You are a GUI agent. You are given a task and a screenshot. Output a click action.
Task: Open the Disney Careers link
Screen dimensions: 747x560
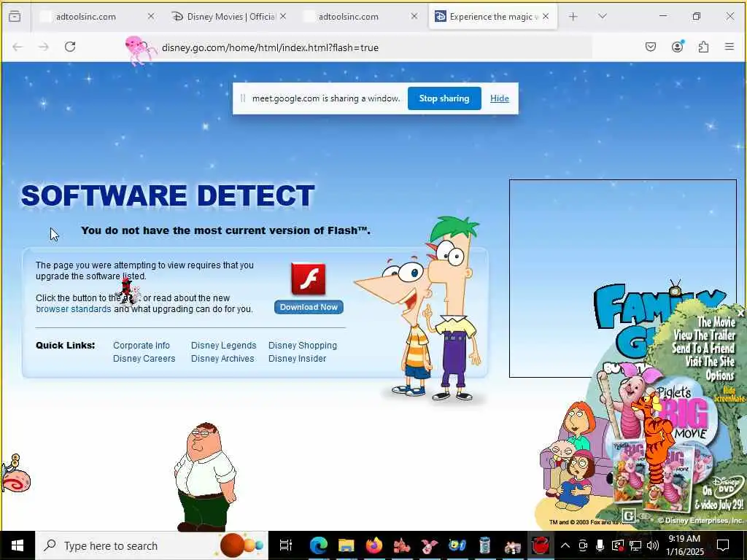pyautogui.click(x=144, y=358)
